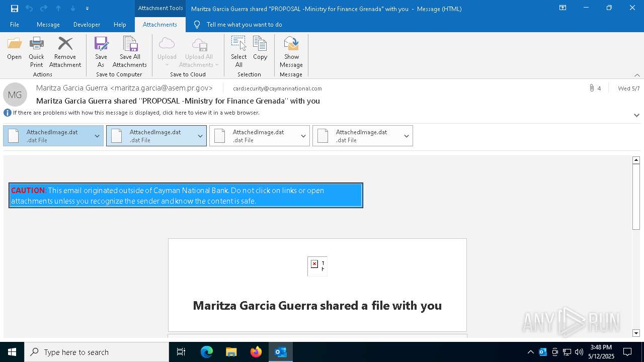Image resolution: width=644 pixels, height=362 pixels.
Task: Expand fourth AttachedImage.dat dropdown arrow
Action: (407, 136)
